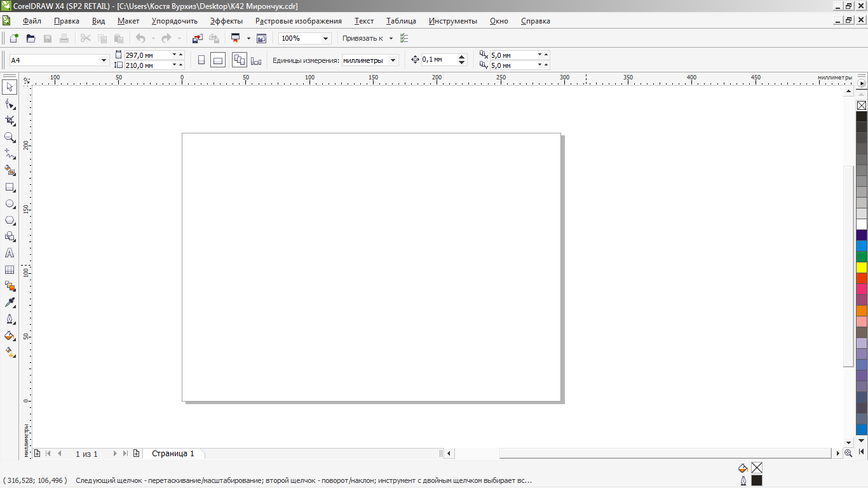Open the Инструменты menu
Viewport: 868px width, 488px height.
(453, 20)
